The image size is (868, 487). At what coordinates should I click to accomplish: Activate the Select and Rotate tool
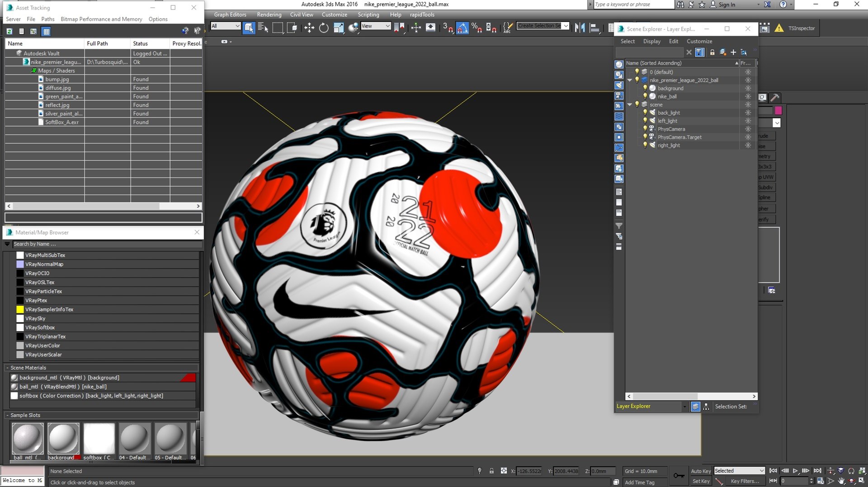pos(324,28)
